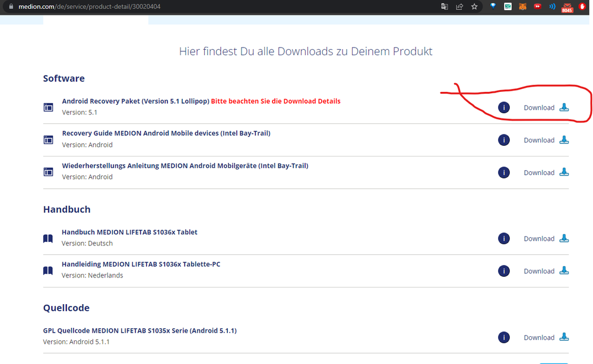This screenshot has width=593, height=364.
Task: Download the Handleiding Nederlands manual
Action: click(539, 271)
